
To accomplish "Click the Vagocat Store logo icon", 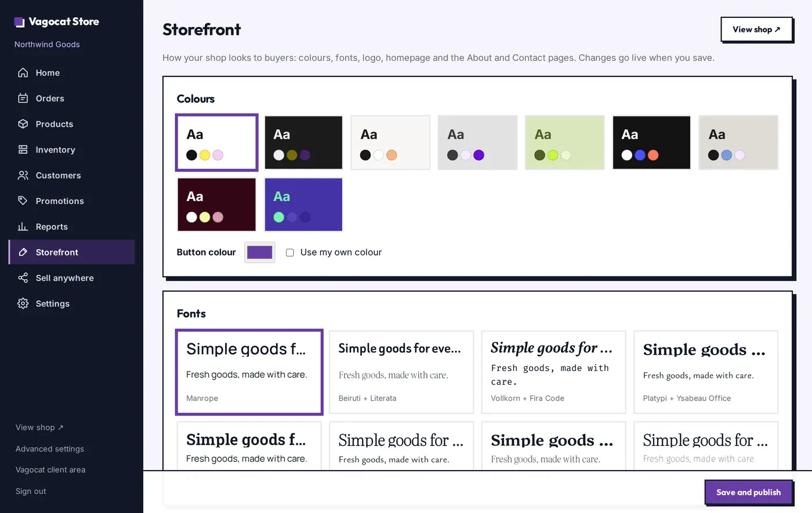I will [x=19, y=22].
